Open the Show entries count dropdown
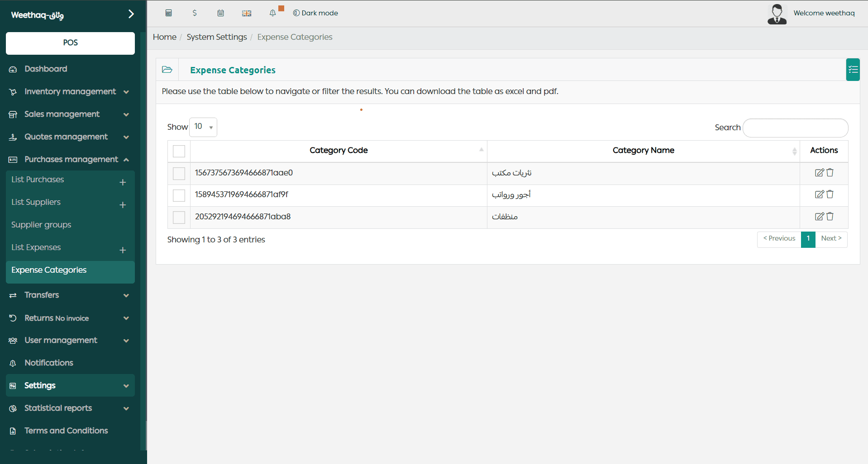The height and width of the screenshot is (464, 868). (203, 127)
